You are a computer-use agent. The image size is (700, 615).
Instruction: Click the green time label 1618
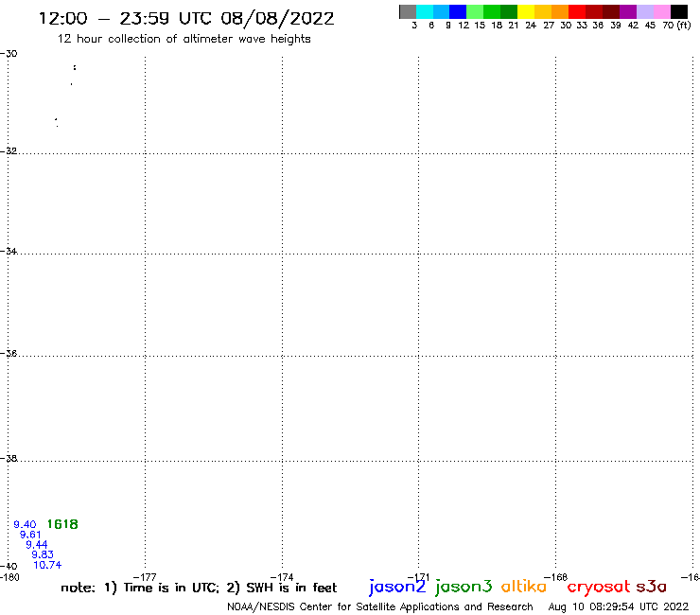[x=62, y=524]
